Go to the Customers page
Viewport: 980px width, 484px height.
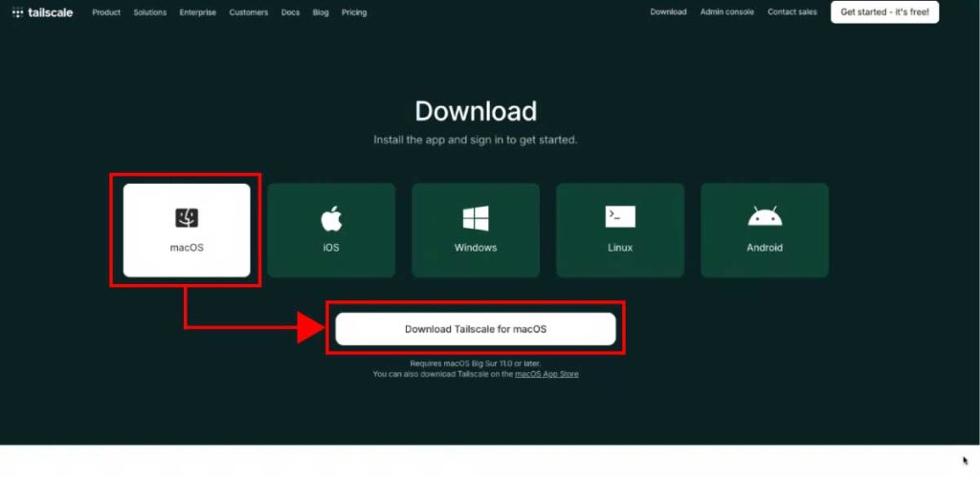(x=248, y=12)
